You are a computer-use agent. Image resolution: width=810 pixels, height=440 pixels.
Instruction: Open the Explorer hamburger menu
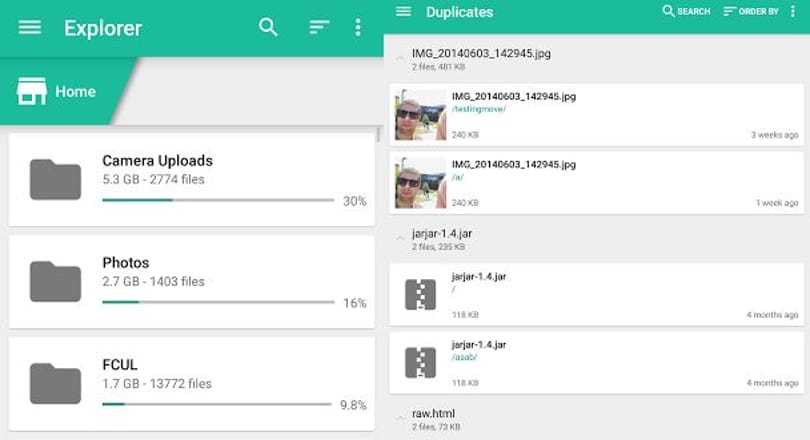point(29,27)
